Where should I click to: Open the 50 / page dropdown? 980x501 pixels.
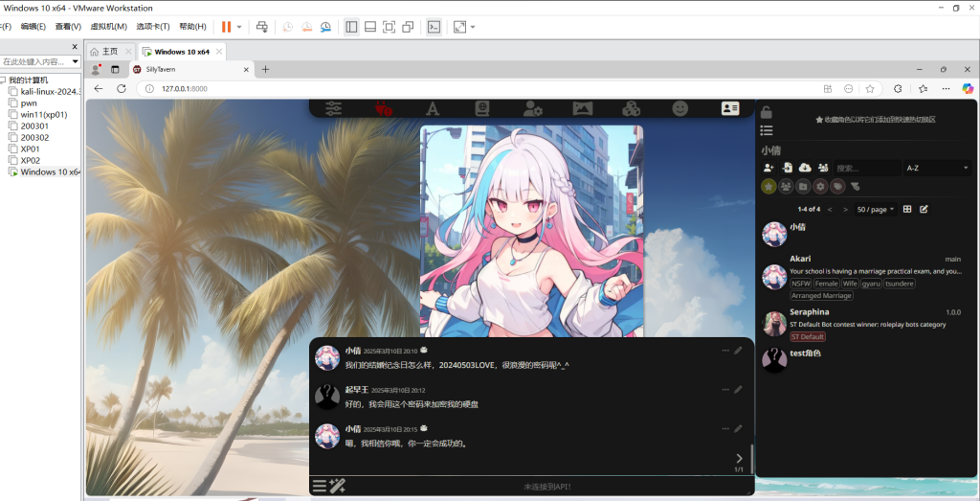(x=876, y=209)
